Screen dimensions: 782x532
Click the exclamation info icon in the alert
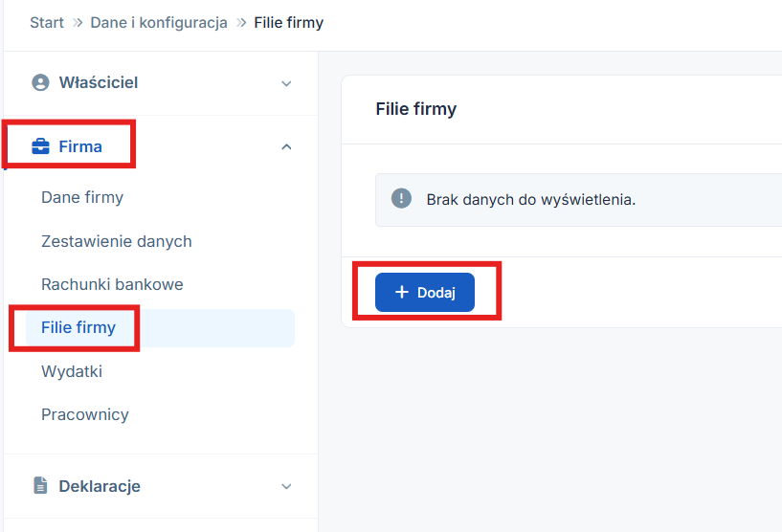coord(402,199)
